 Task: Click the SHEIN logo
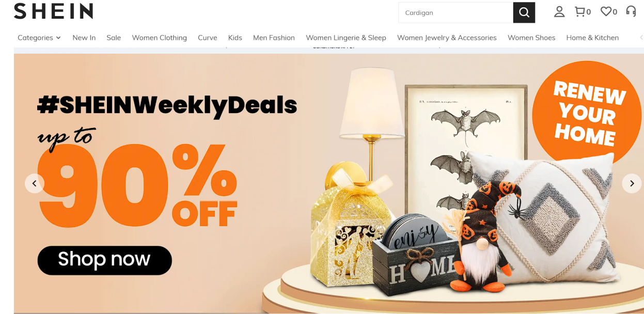[x=53, y=11]
